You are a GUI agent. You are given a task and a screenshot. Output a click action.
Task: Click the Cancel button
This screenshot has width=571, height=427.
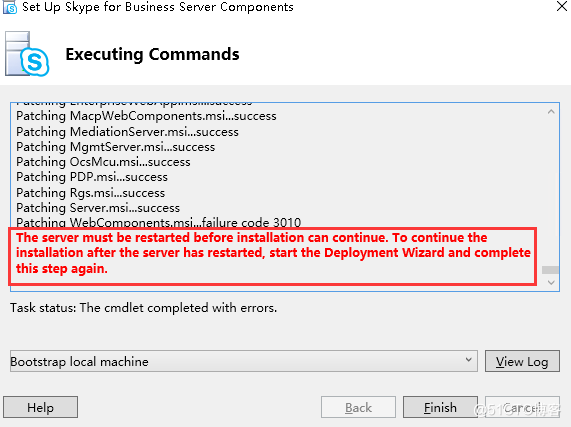pos(522,407)
